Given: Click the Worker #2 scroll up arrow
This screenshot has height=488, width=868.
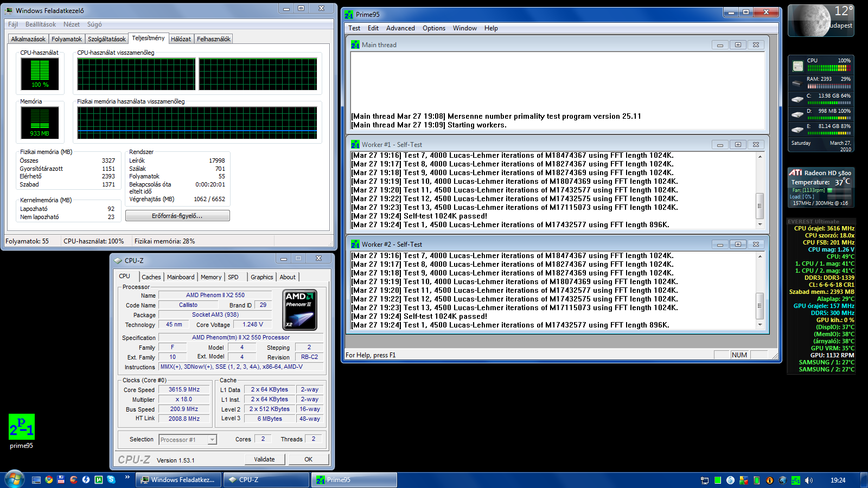Looking at the screenshot, I should coord(759,256).
